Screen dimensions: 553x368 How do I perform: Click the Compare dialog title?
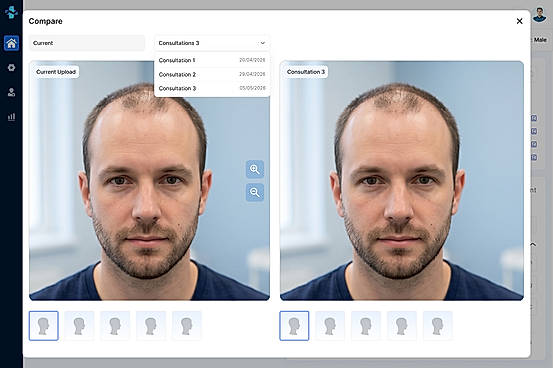(45, 21)
